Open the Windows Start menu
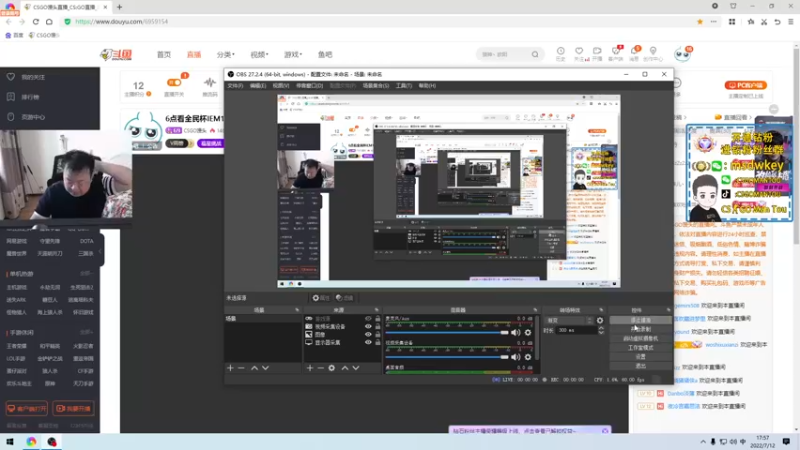This screenshot has width=800, height=450. pyautogui.click(x=10, y=442)
